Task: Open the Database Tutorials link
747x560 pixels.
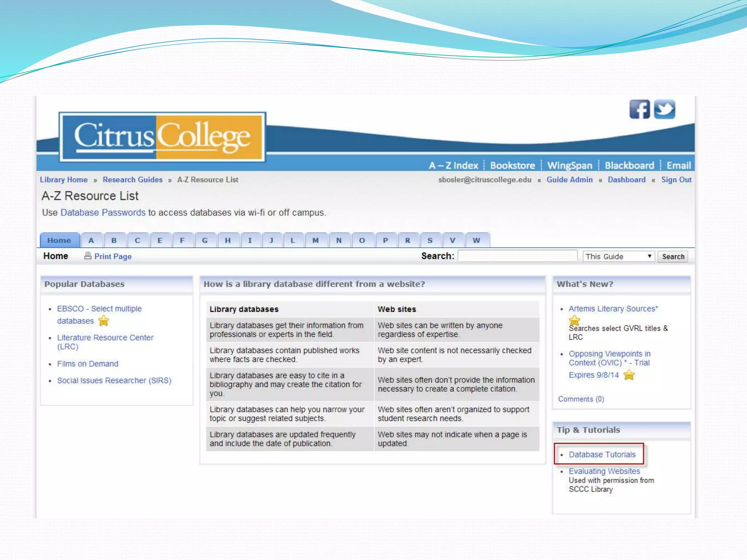Action: tap(602, 455)
